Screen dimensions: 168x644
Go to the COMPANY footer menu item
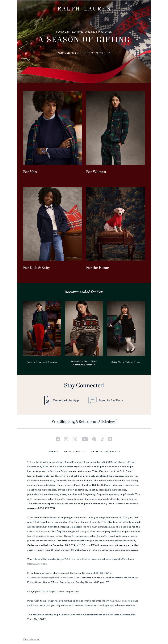[x=53, y=451]
